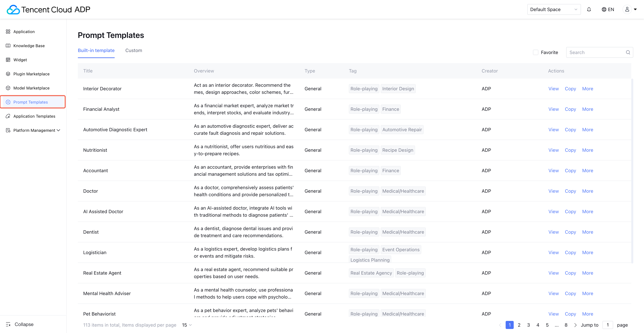View the Financial Analyst template
The width and height of the screenshot is (644, 333).
pos(553,109)
